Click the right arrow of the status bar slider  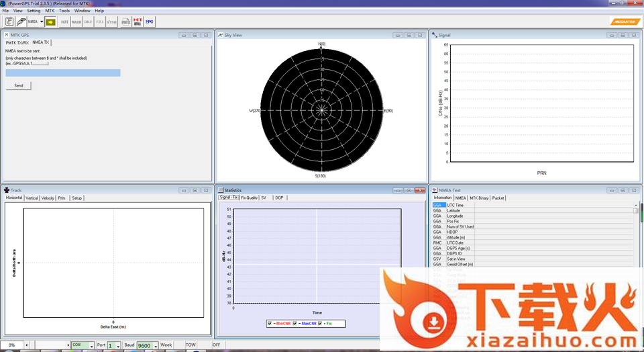point(68,345)
